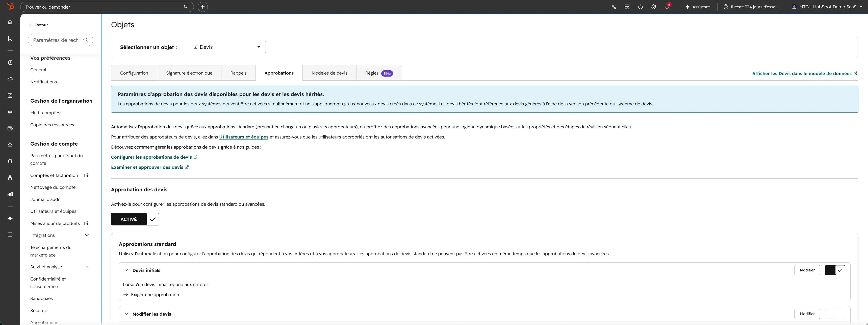
Task: Open the Content icon in left rail
Action: (x=10, y=96)
